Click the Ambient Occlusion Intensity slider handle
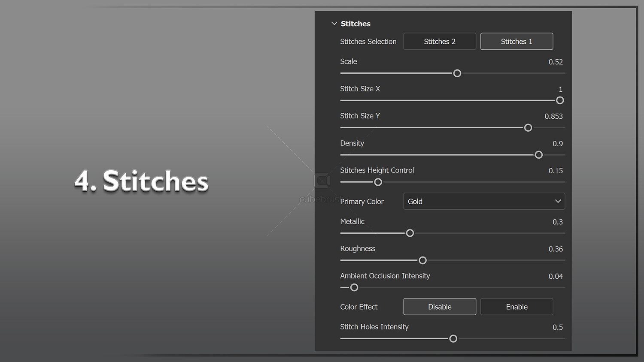The width and height of the screenshot is (644, 362). point(354,288)
